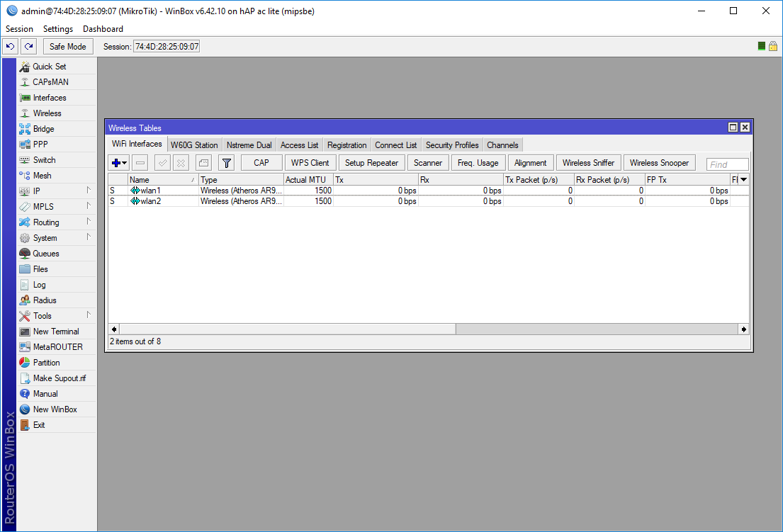Switch to W60G Station tab
The image size is (783, 532).
(194, 145)
